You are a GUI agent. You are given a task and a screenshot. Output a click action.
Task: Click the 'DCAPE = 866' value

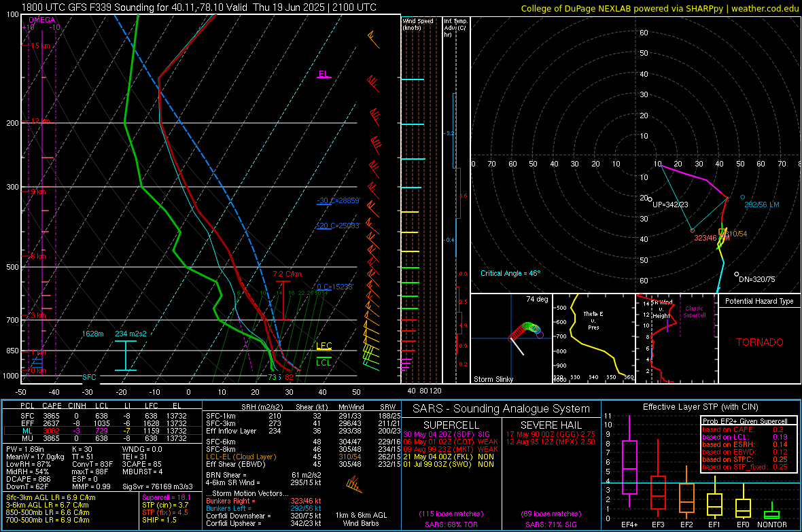(x=28, y=479)
